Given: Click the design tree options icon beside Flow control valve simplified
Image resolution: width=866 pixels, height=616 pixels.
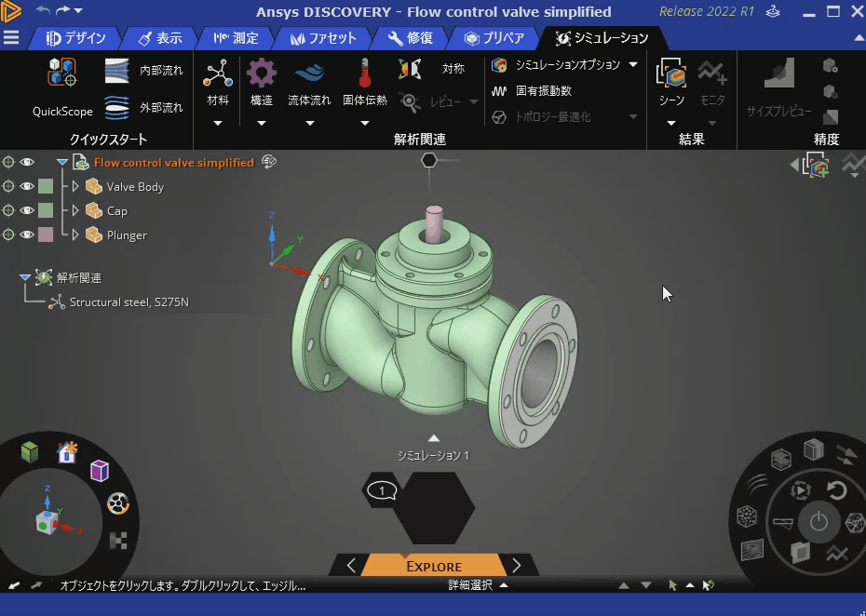Looking at the screenshot, I should pyautogui.click(x=269, y=162).
